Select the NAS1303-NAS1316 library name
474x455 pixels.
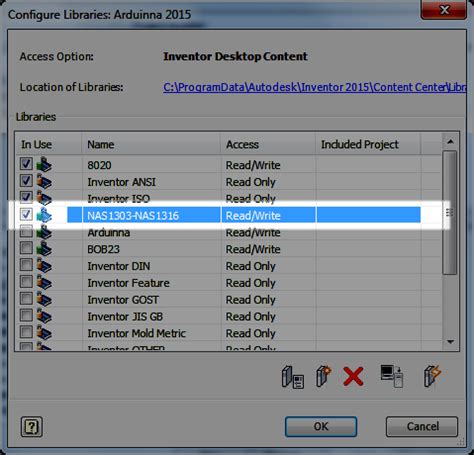click(133, 216)
